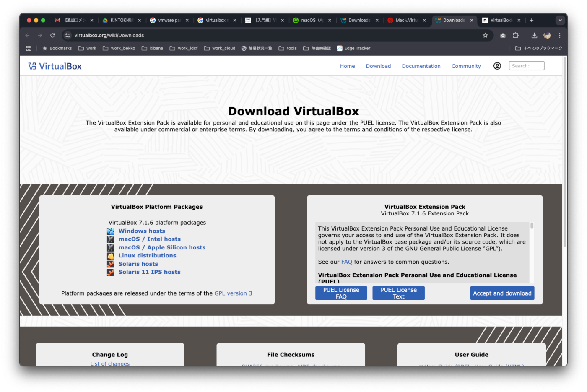The width and height of the screenshot is (587, 392).
Task: Open the macOS / Intel hosts download link
Action: point(149,239)
